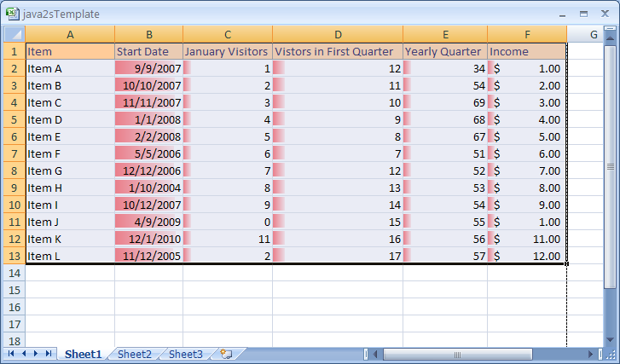Minimize the java2sTemplate workbook window
The height and width of the screenshot is (364, 620).
pos(563,14)
